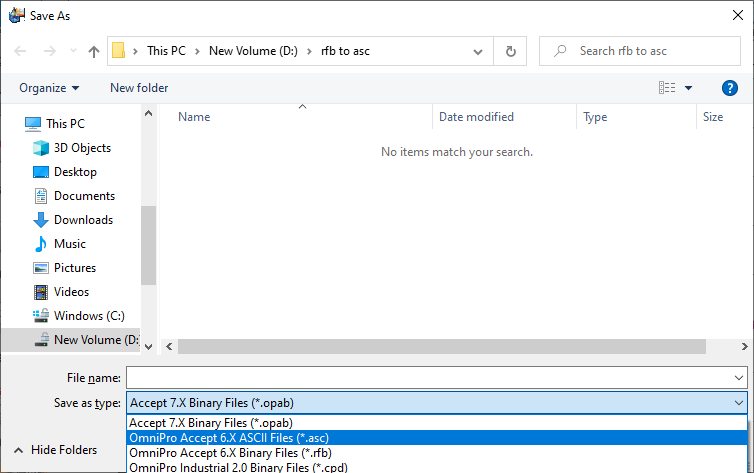Select This PC in navigation pane
Image resolution: width=754 pixels, height=473 pixels.
(x=65, y=124)
